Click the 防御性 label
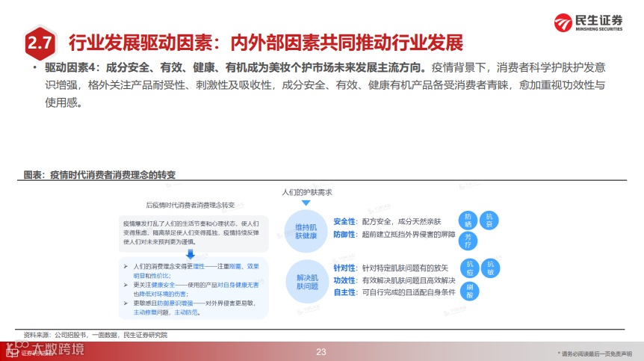This screenshot has height=361, width=644. pyautogui.click(x=344, y=235)
